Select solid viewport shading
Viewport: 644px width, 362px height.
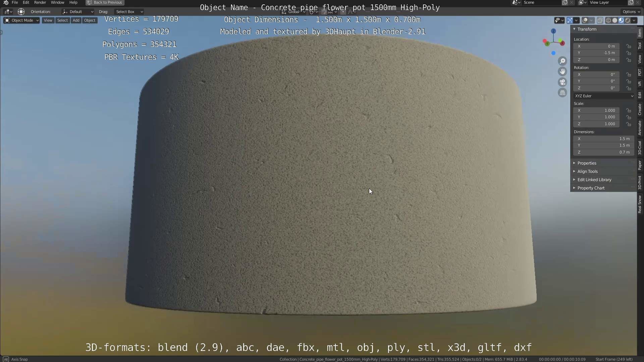click(615, 20)
